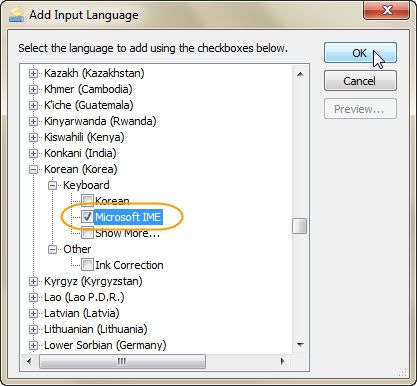Select Khmer (Cambodia) in the list
417x386 pixels.
(88, 89)
